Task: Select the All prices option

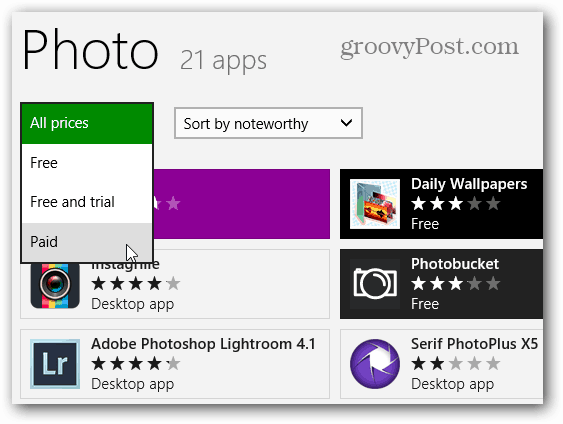Action: 87,124
